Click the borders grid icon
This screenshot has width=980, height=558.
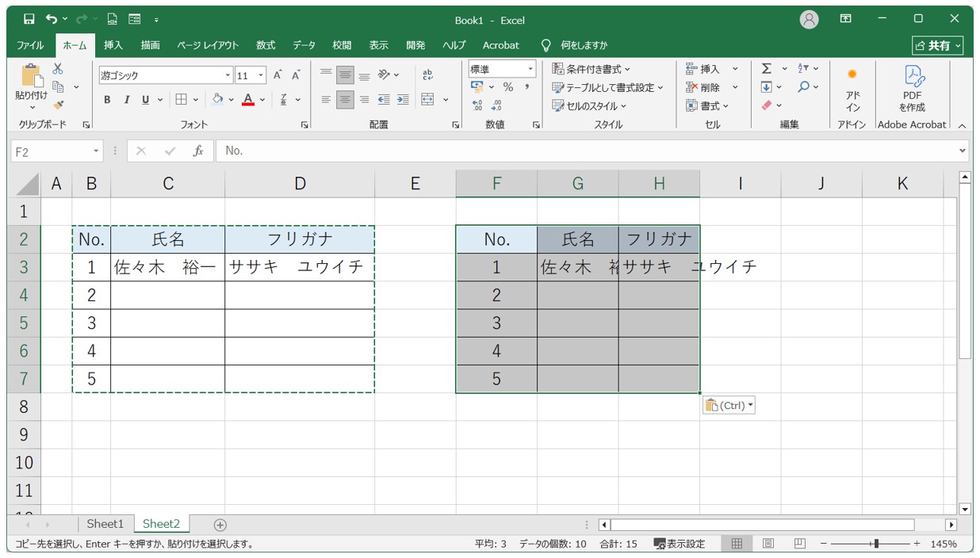point(182,100)
